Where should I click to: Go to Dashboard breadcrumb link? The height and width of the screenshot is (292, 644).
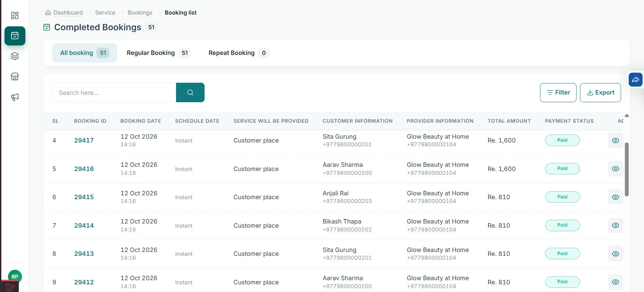click(68, 13)
